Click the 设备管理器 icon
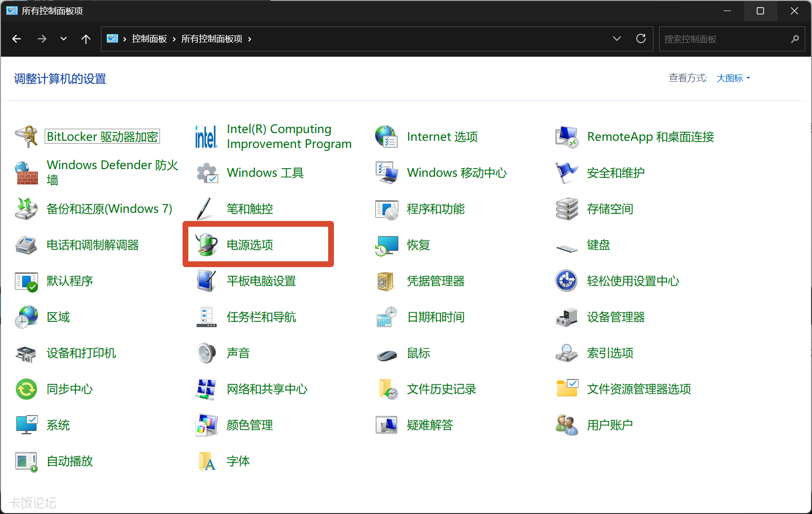The width and height of the screenshot is (812, 514). click(567, 317)
